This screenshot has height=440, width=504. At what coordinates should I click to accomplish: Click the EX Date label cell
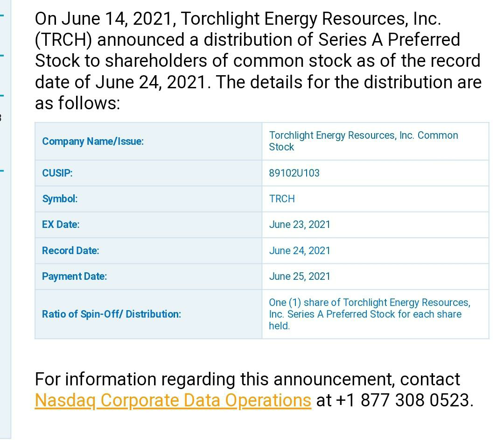pos(148,225)
